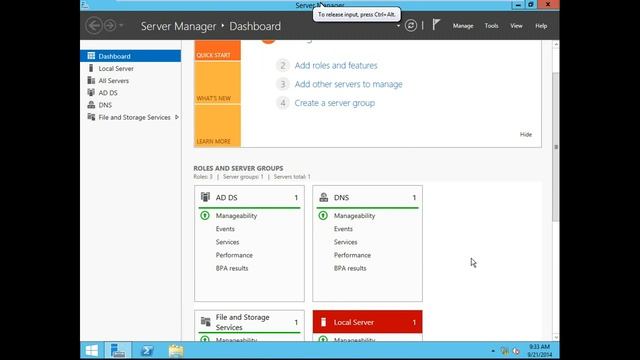
Task: Click the forward navigation arrow
Action: 109,26
